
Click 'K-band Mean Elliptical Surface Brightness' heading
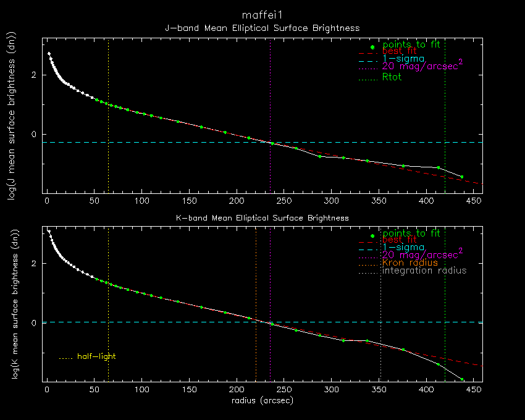point(262,218)
